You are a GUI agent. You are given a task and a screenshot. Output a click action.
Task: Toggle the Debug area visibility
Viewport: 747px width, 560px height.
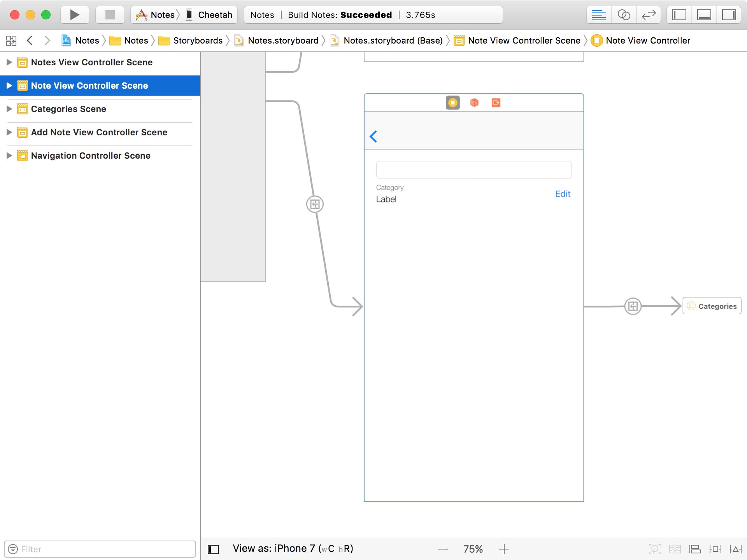point(705,15)
